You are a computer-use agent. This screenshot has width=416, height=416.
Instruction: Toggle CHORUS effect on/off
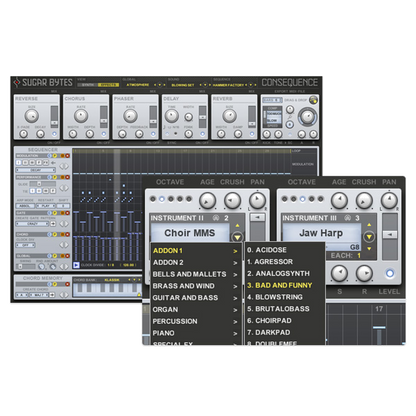coord(104,134)
